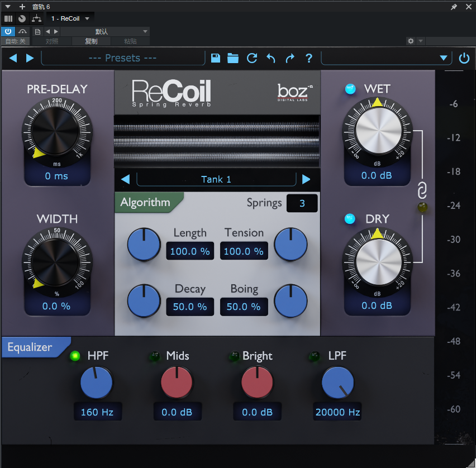
Task: Enable the LPF filter LED
Action: pos(314,356)
